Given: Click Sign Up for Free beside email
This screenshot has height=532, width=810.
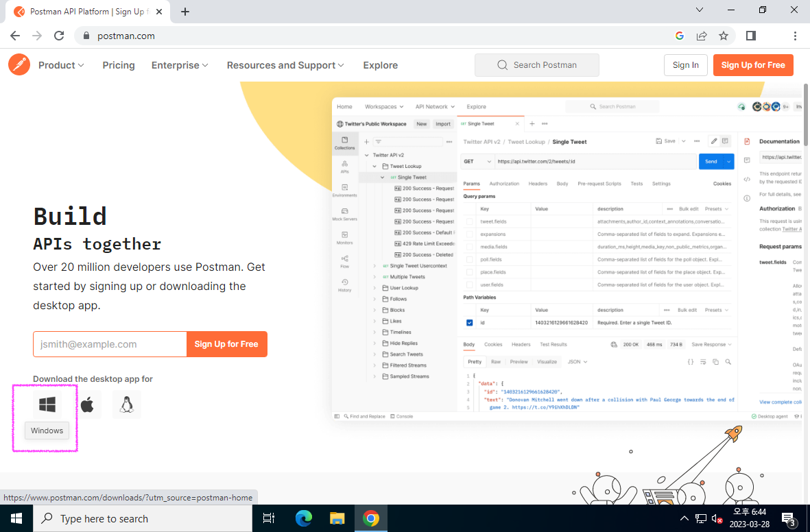Looking at the screenshot, I should point(227,344).
